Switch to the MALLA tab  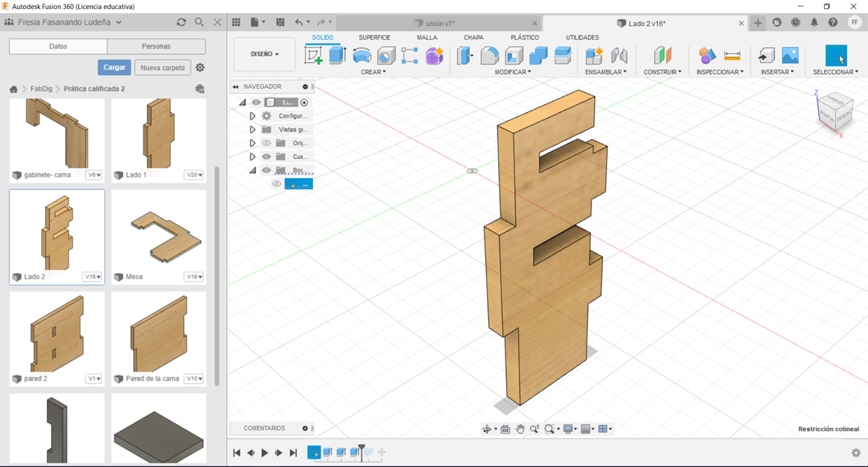point(427,38)
